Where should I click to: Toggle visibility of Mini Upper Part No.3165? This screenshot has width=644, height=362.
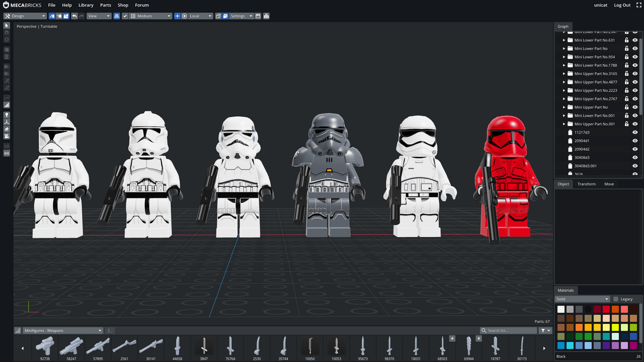click(635, 73)
